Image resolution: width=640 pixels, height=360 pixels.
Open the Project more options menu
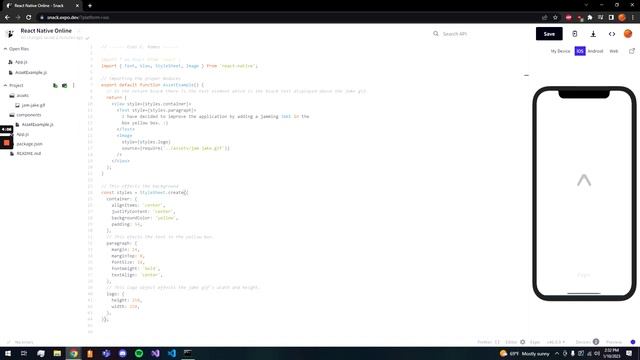[x=73, y=85]
